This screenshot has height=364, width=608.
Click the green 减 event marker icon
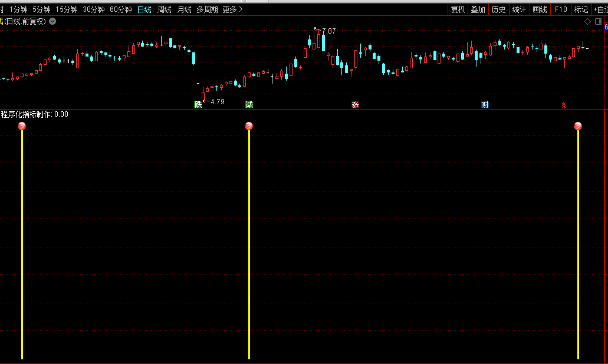point(249,105)
